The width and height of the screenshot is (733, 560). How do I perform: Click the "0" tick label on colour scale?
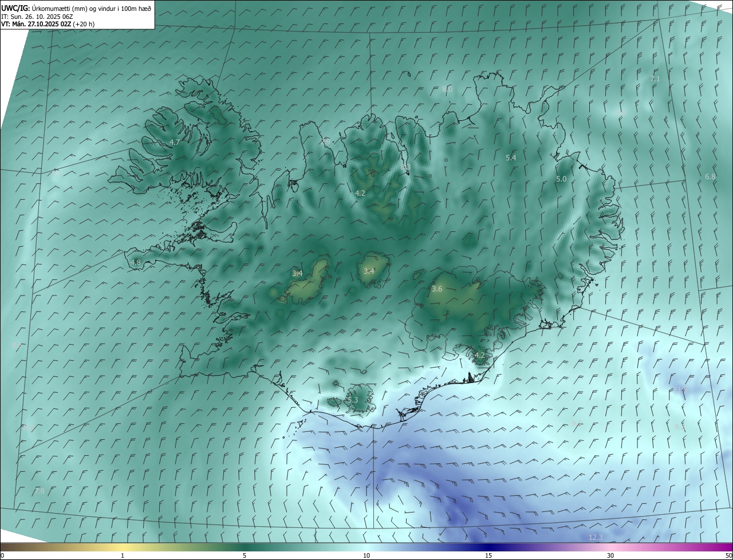[x=2, y=555]
